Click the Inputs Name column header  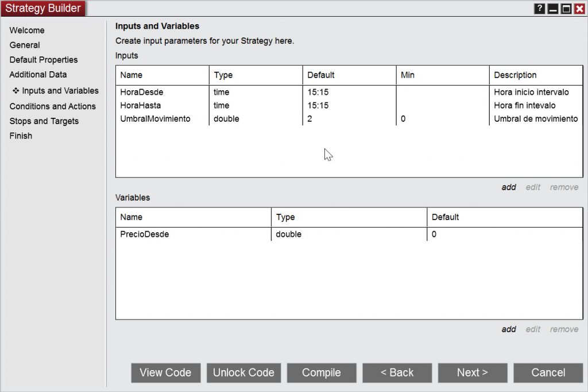(163, 75)
